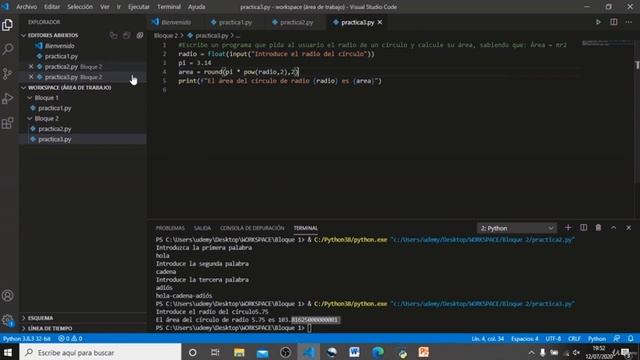The height and width of the screenshot is (360, 640).
Task: Click Python language mode in status bar
Action: pos(597,339)
